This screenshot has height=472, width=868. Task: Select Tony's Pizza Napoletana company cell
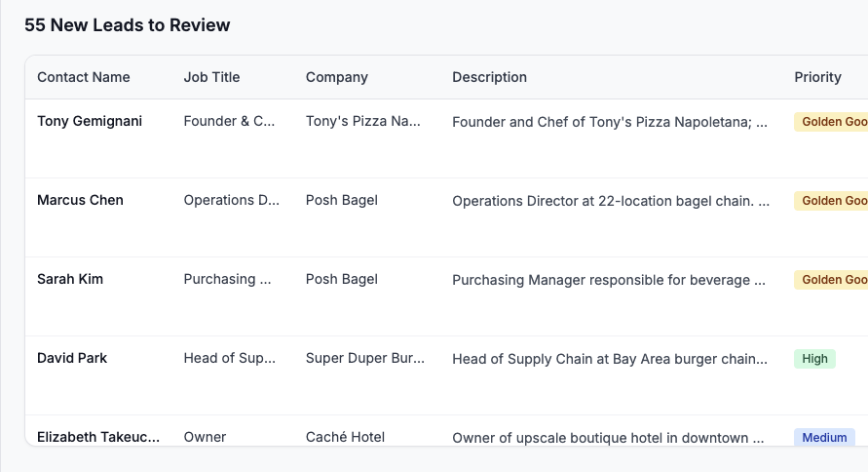[x=363, y=122]
